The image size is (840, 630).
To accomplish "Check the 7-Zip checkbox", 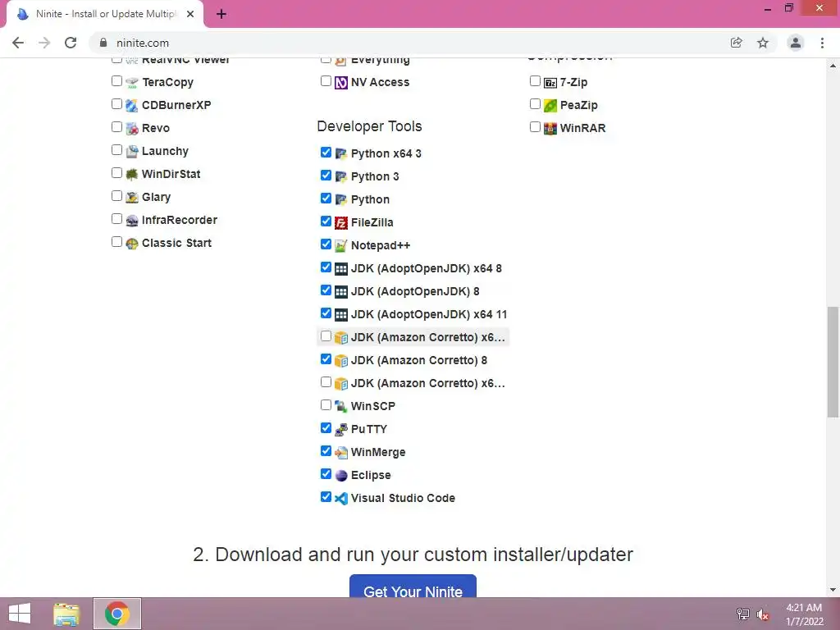I will [535, 81].
